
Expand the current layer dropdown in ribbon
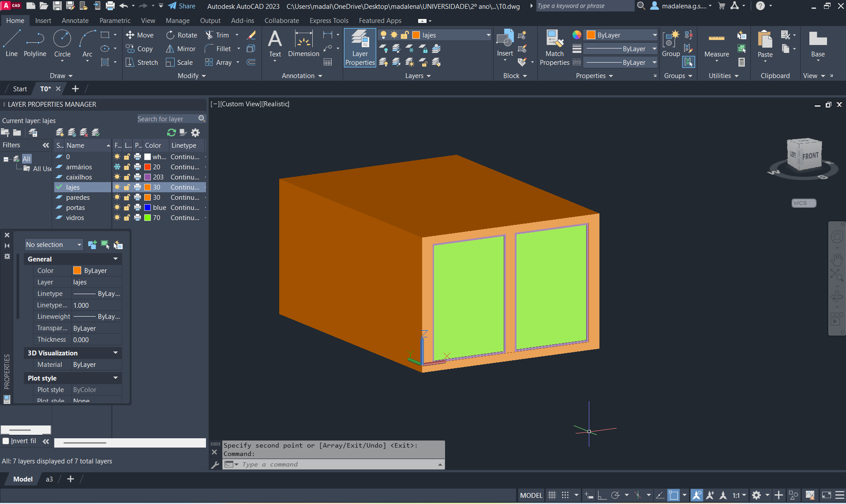[488, 35]
